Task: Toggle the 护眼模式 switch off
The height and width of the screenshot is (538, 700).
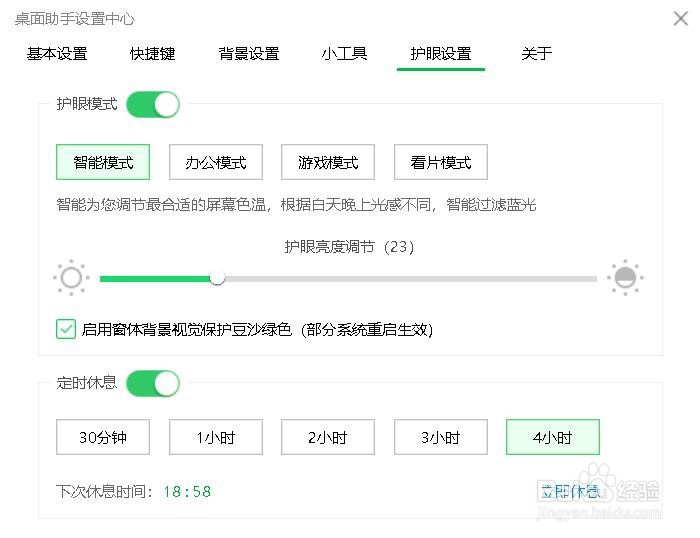Action: tap(153, 104)
